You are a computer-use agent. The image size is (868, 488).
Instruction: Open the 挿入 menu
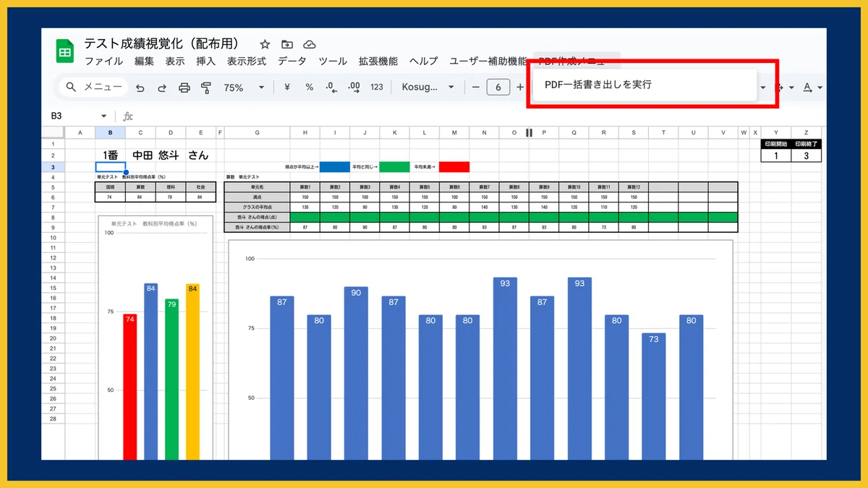click(x=206, y=61)
